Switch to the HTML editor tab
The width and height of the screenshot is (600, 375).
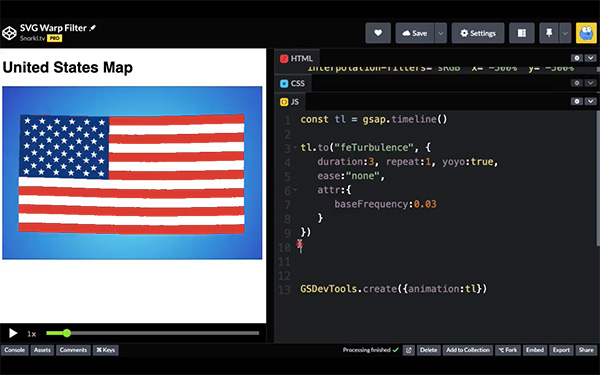297,59
